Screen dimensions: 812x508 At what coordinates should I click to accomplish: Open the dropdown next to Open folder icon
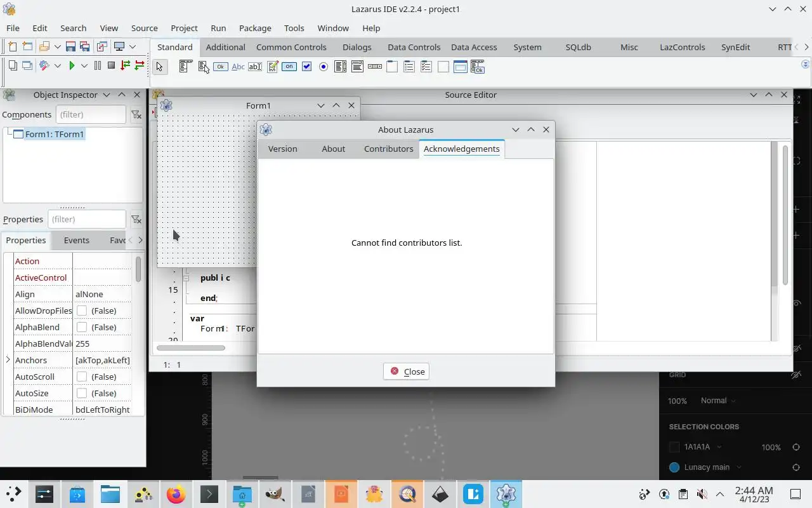click(x=58, y=46)
